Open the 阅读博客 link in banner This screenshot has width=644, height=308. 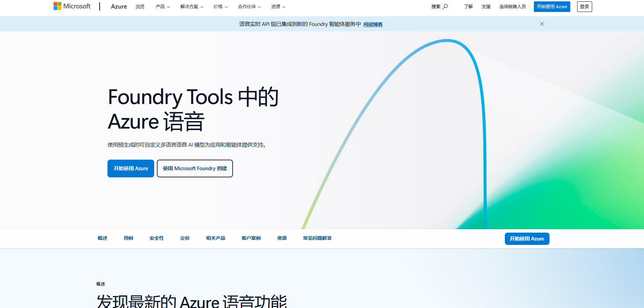[373, 24]
